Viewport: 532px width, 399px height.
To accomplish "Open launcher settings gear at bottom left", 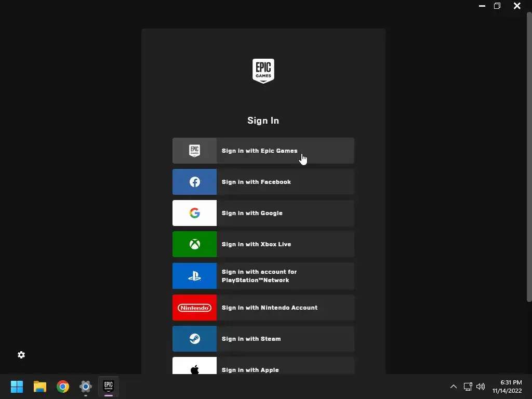I will tap(21, 355).
